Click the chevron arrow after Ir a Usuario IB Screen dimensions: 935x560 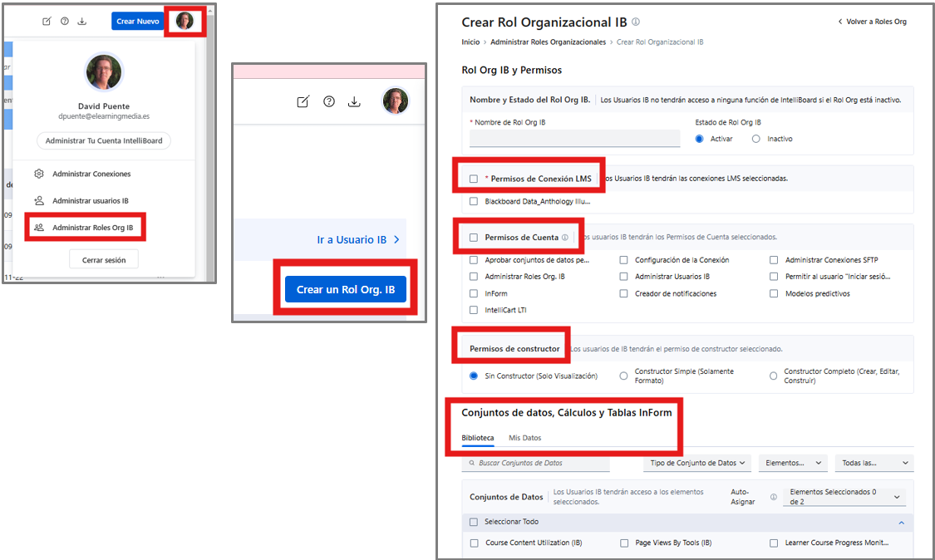point(397,240)
